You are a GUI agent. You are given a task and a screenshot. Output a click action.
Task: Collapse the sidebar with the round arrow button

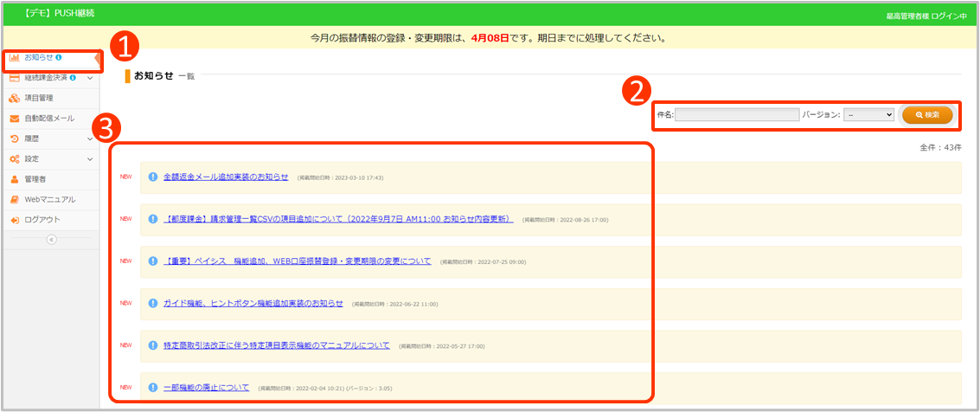[51, 240]
